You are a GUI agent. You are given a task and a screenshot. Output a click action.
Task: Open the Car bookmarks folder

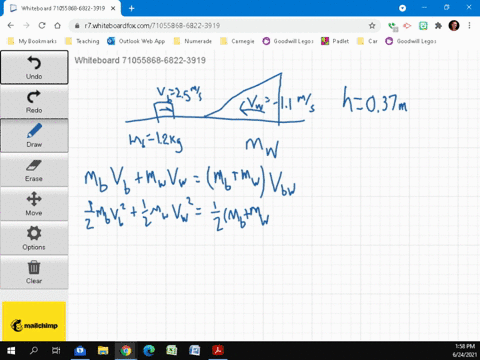tap(367, 41)
